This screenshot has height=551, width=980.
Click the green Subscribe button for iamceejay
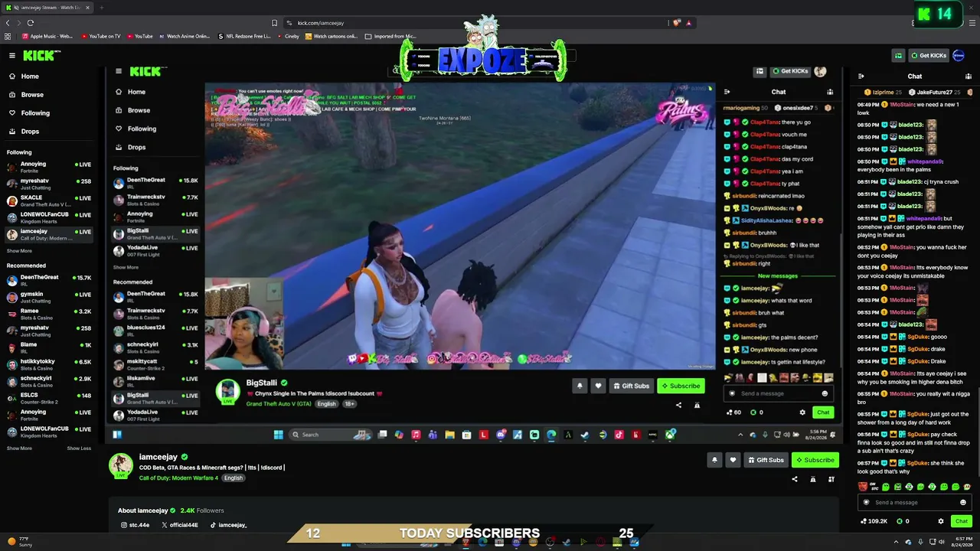pos(815,460)
